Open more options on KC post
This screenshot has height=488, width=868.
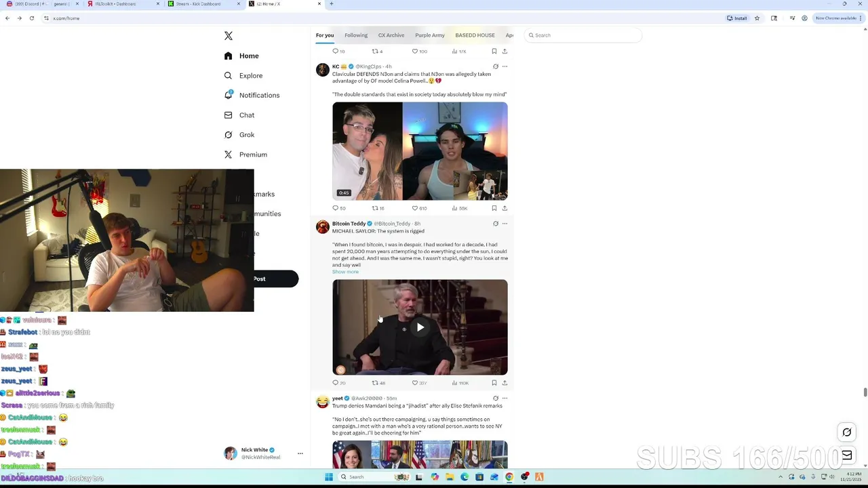(505, 66)
